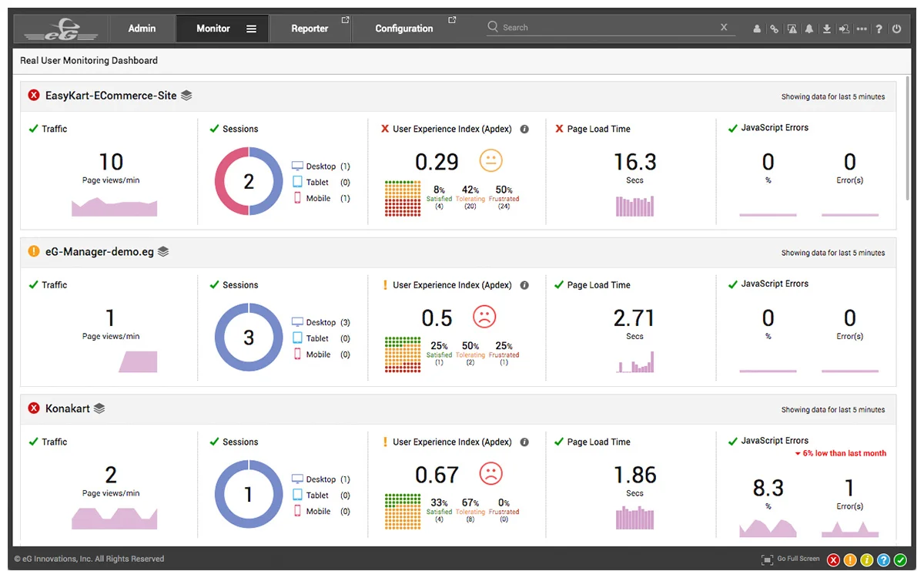
Task: Open the layers icon beside EasyKart-ECommerce-Site
Action: [186, 96]
